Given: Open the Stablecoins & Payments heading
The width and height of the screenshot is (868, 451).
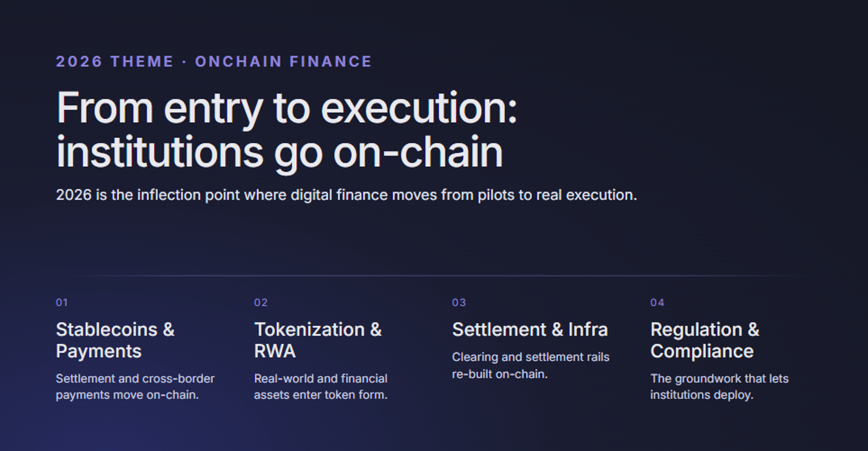Looking at the screenshot, I should (x=115, y=340).
